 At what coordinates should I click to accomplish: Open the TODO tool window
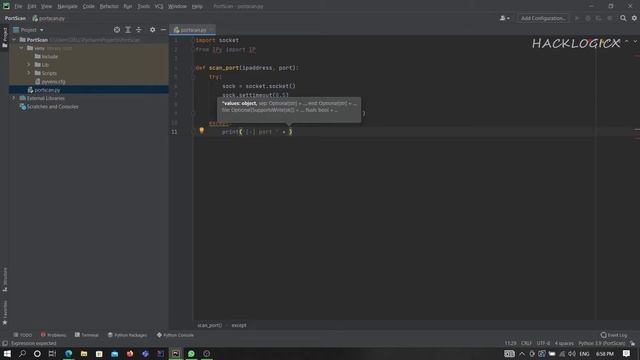coord(22,335)
